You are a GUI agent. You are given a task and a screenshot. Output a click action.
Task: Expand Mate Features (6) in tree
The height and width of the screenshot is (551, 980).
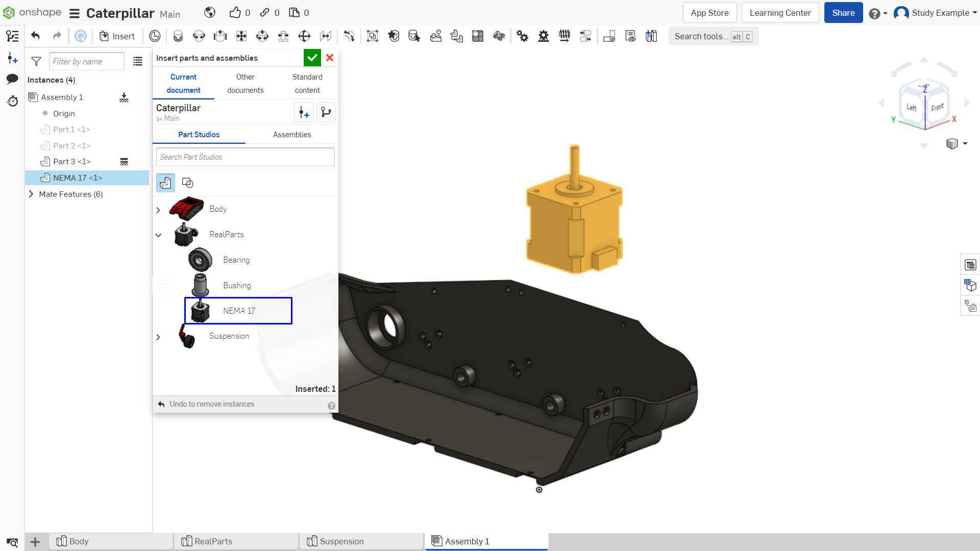(31, 194)
